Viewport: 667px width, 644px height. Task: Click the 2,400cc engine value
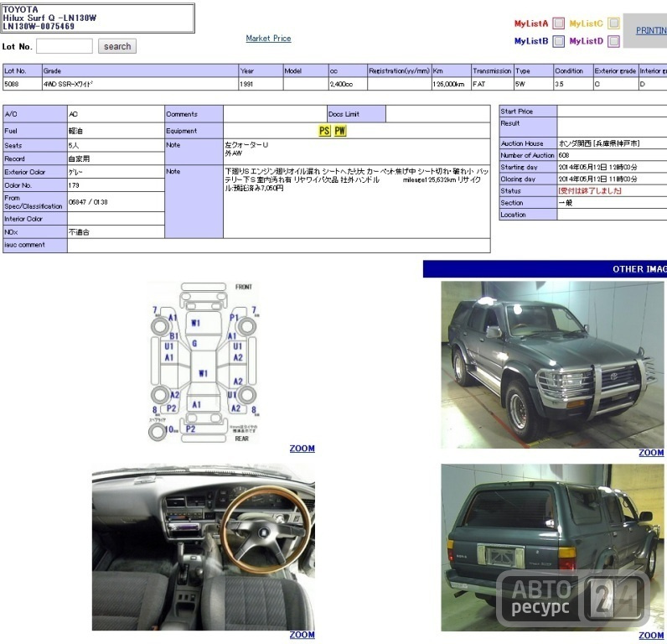tap(341, 85)
